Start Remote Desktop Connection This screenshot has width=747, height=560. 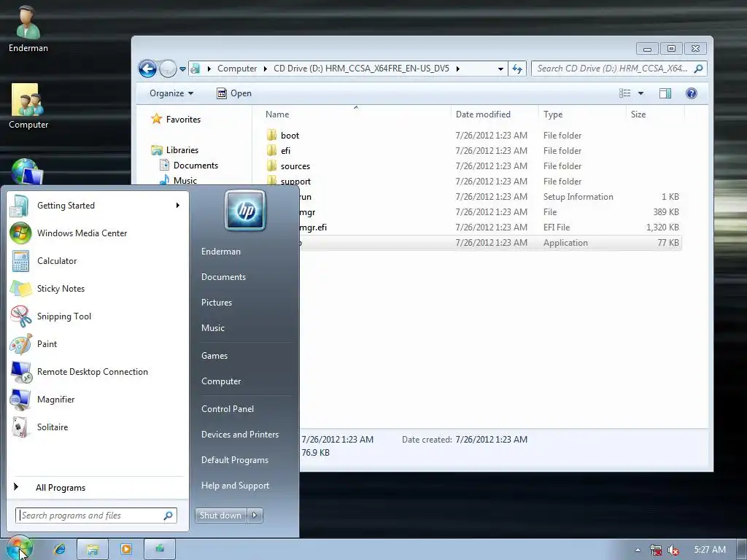[97, 372]
